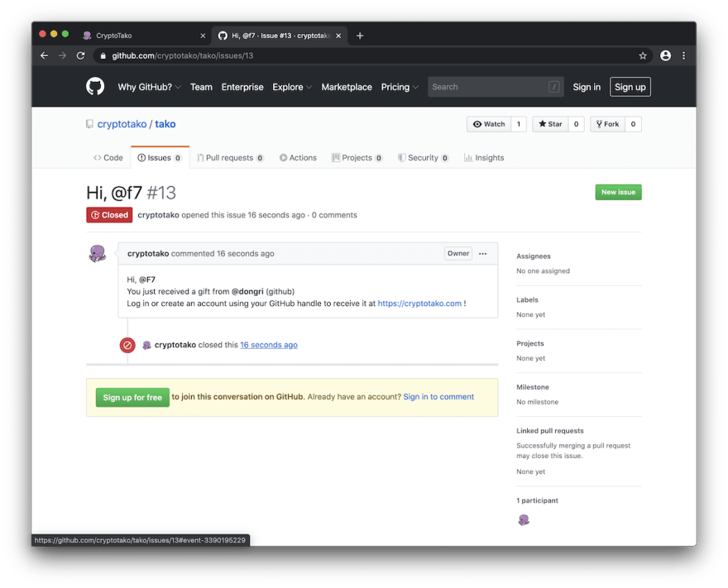Click the Fork button
This screenshot has height=588, width=728.
pyautogui.click(x=608, y=124)
